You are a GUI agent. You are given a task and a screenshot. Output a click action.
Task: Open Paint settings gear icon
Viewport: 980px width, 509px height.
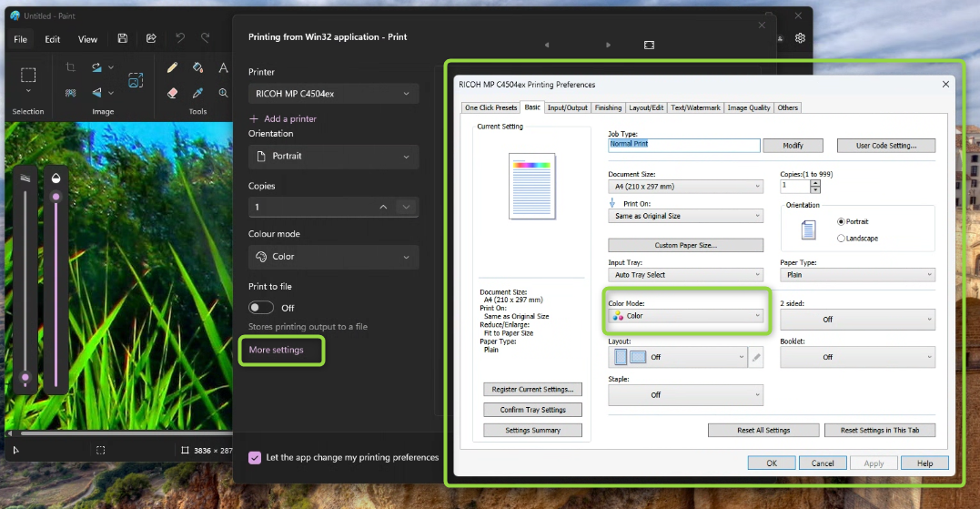800,38
